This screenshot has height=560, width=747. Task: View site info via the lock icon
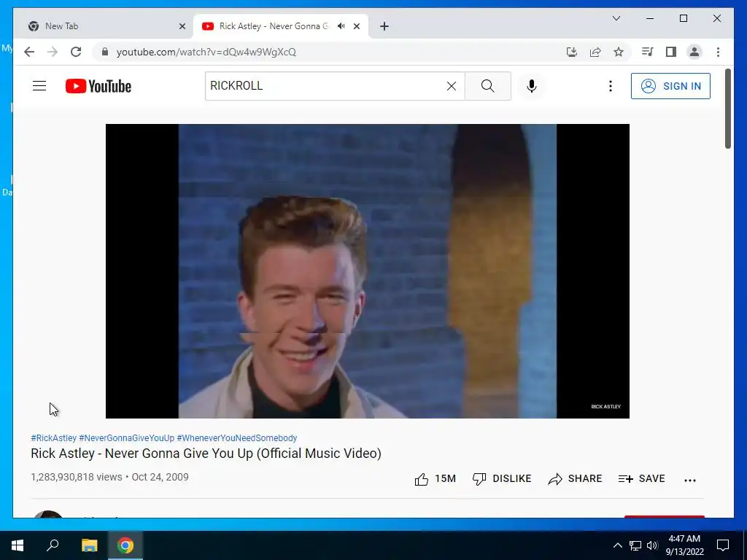tap(105, 52)
